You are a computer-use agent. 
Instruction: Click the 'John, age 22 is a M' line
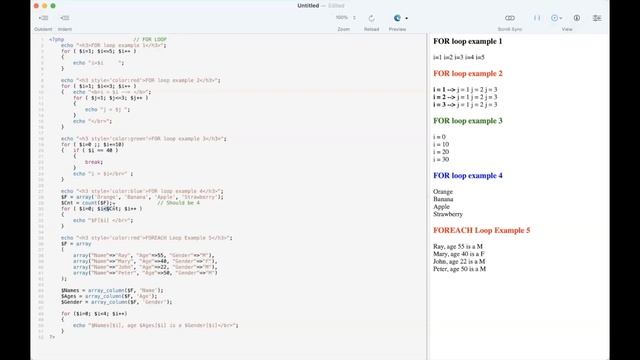[459, 262]
